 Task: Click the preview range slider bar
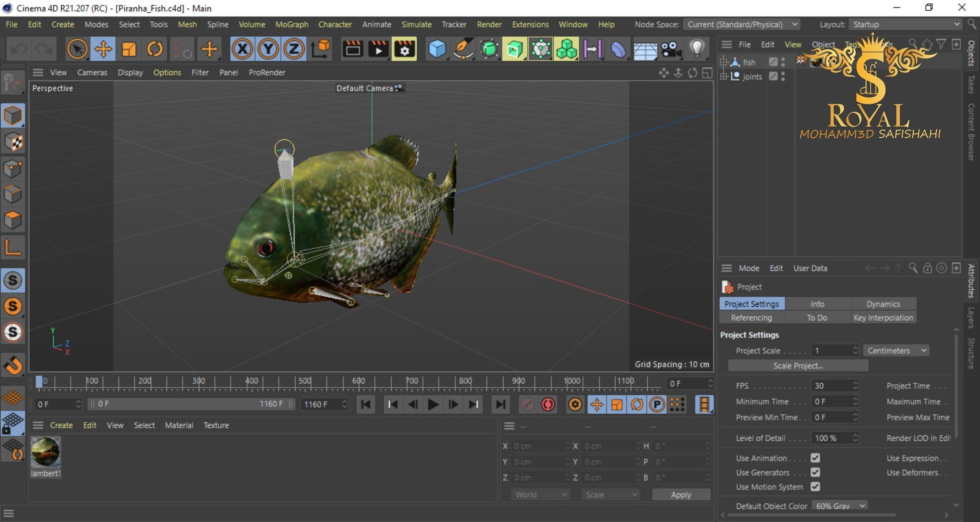[x=191, y=404]
